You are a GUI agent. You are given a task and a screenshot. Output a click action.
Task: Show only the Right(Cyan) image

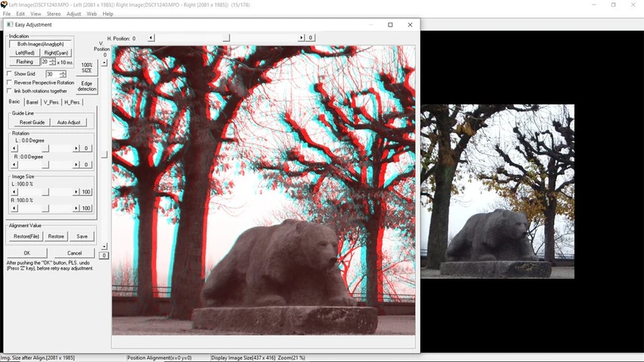point(56,53)
